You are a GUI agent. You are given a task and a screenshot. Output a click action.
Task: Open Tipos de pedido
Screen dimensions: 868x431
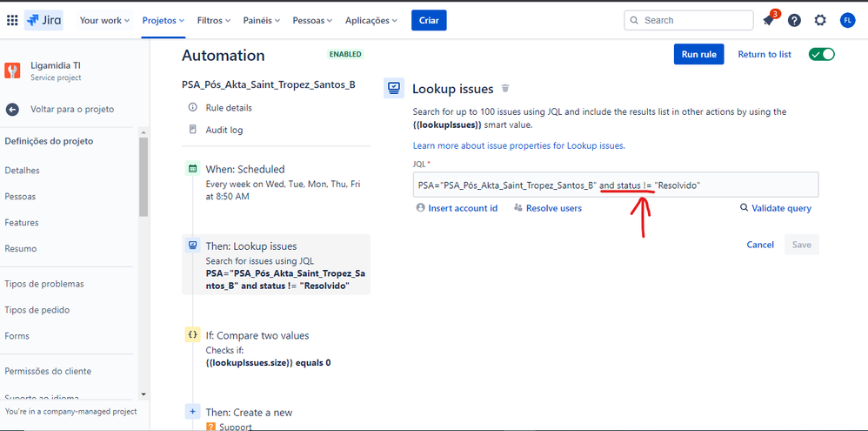tap(37, 310)
